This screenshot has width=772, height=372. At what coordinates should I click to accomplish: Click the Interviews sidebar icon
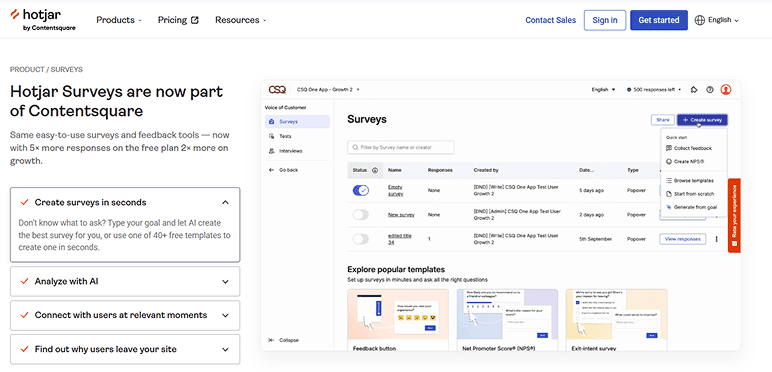272,151
